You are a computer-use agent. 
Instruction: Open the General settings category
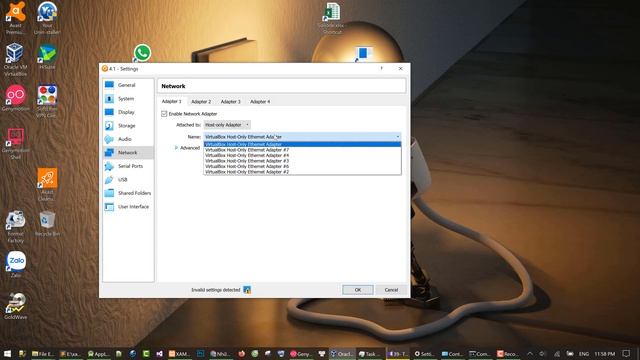click(x=128, y=85)
